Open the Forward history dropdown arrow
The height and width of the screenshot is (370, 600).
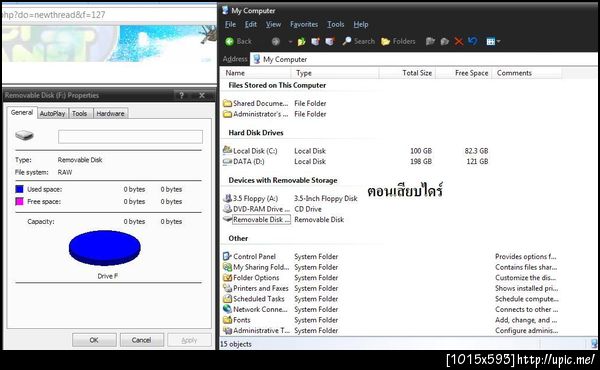290,42
